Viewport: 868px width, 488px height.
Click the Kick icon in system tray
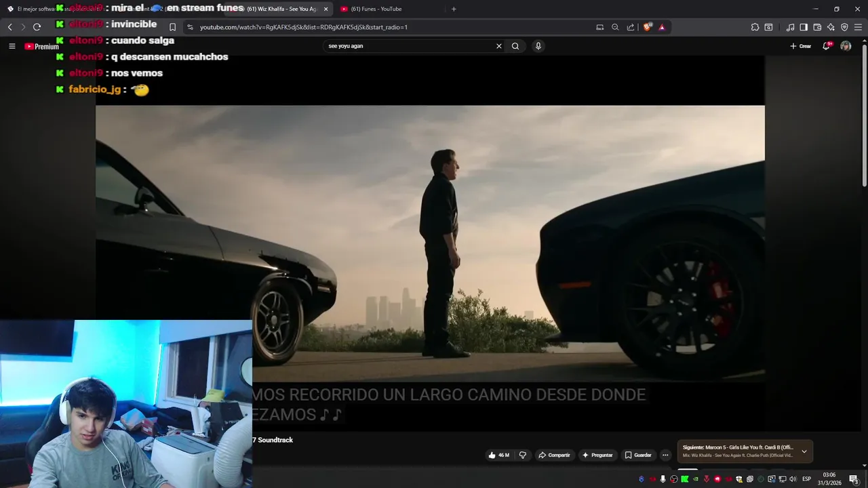[x=685, y=479]
